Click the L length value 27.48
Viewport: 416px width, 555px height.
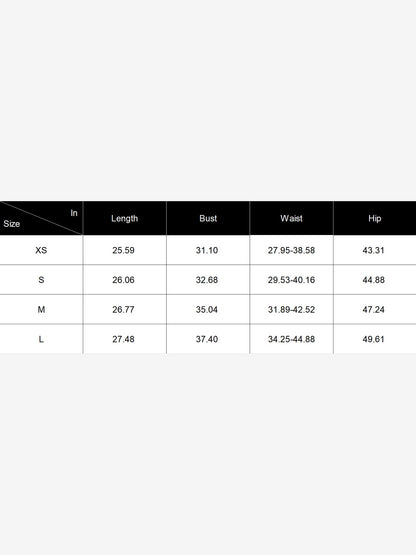(x=123, y=339)
